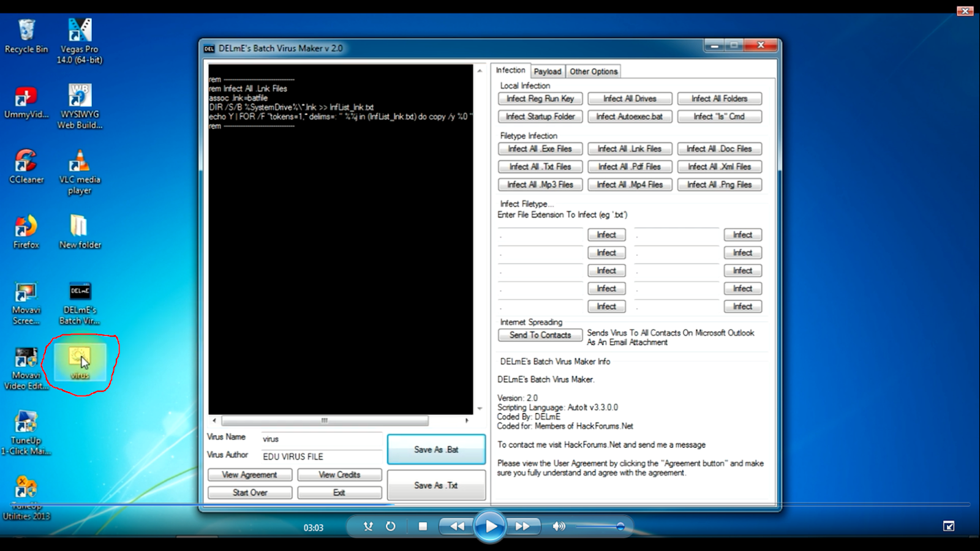Click the 'Save As .Bat' button
980x551 pixels.
[436, 449]
